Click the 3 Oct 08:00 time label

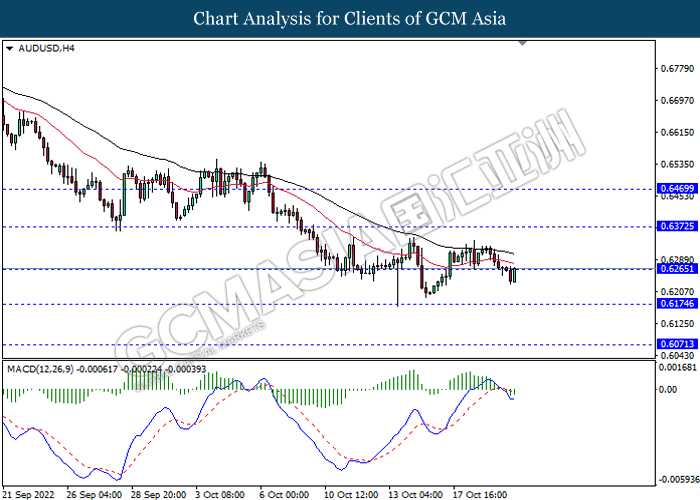coord(220,495)
